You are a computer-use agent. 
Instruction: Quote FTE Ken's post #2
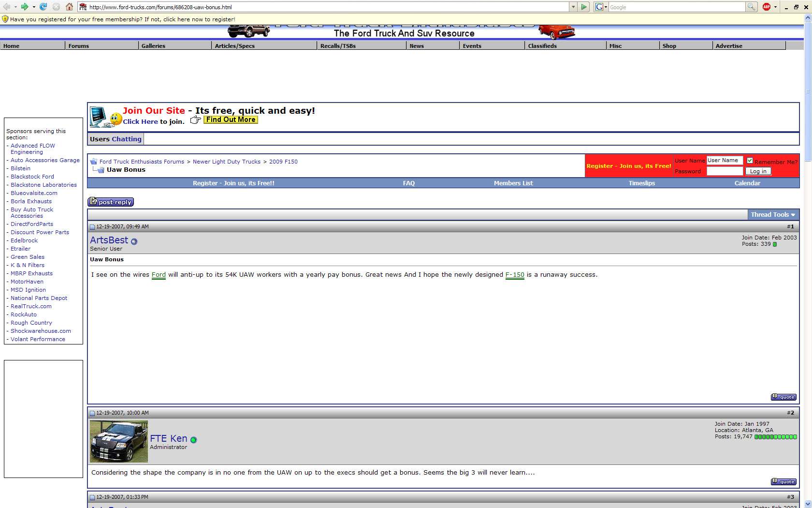point(783,482)
